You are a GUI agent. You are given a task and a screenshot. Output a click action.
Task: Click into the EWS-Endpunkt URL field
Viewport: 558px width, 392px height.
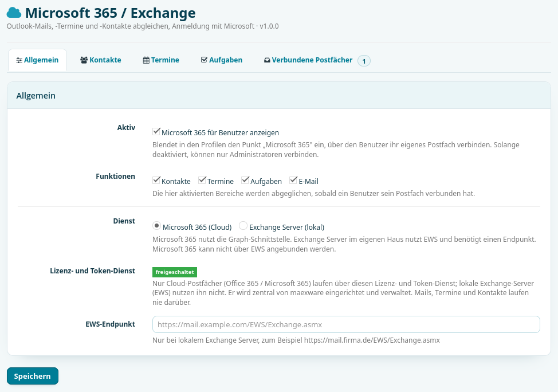[x=346, y=324]
